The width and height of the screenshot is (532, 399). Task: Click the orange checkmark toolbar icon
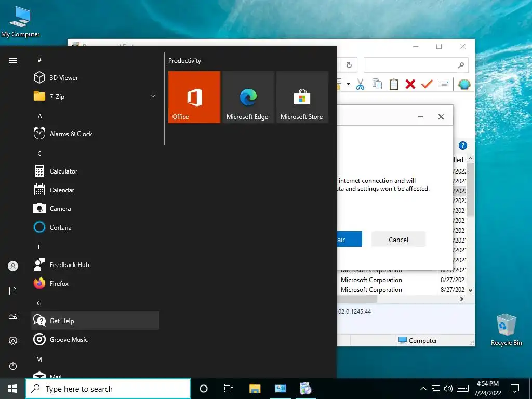pyautogui.click(x=427, y=84)
